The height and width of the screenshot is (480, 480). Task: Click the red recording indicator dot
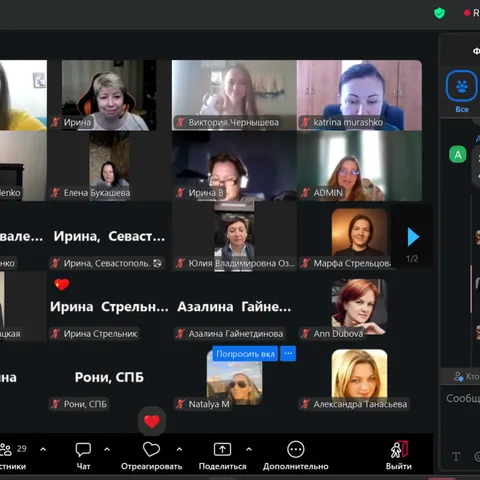[467, 13]
